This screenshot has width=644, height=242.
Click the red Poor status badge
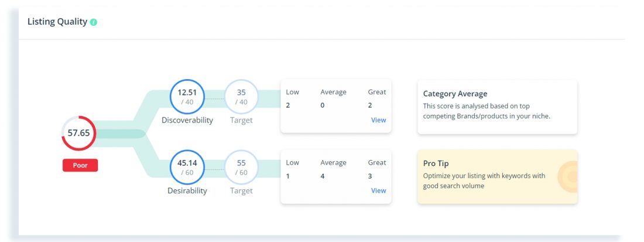click(x=80, y=165)
